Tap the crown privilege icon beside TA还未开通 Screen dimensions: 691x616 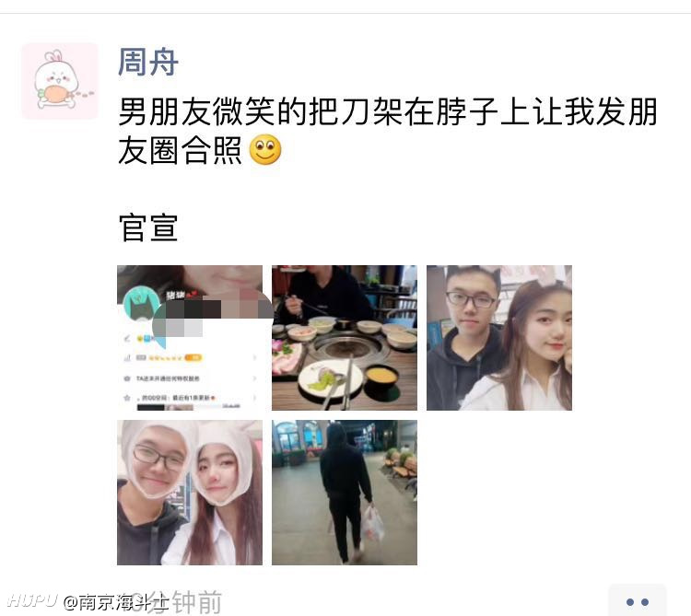(x=127, y=378)
